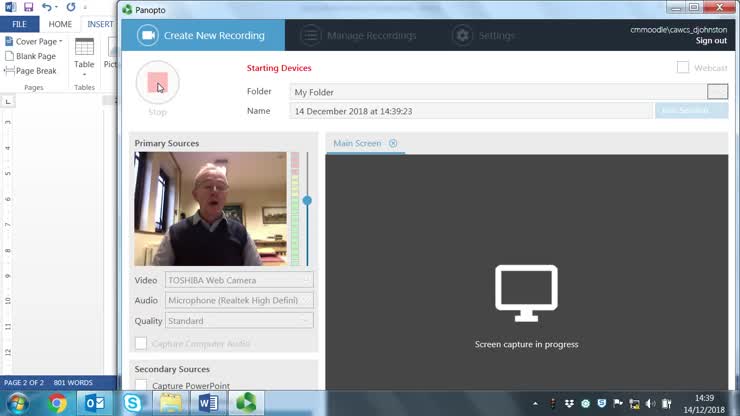
Task: Enable Capture Computer Audio checkbox
Action: click(x=141, y=344)
